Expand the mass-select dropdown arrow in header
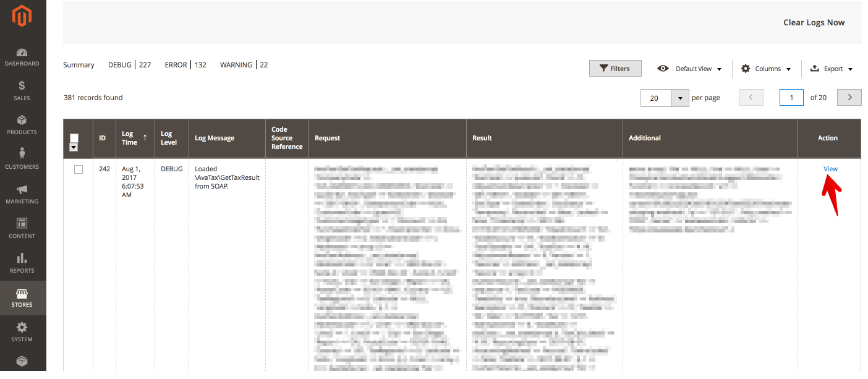 pos(74,148)
